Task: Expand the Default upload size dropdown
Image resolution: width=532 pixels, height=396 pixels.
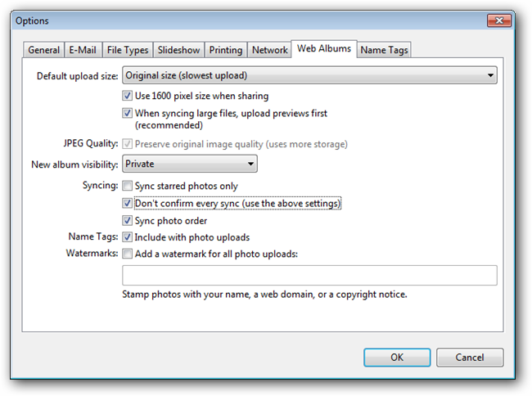Action: (309, 76)
